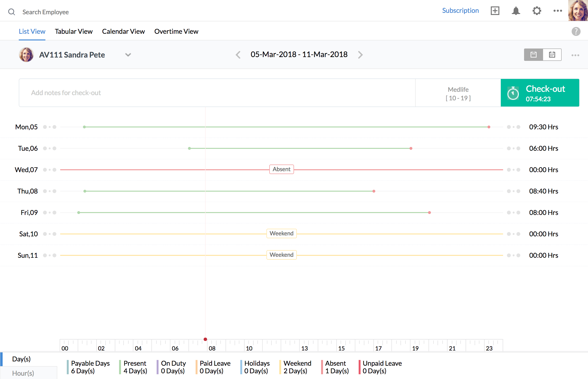Toggle summary to Hour(s)
This screenshot has height=379, width=588.
(x=23, y=373)
